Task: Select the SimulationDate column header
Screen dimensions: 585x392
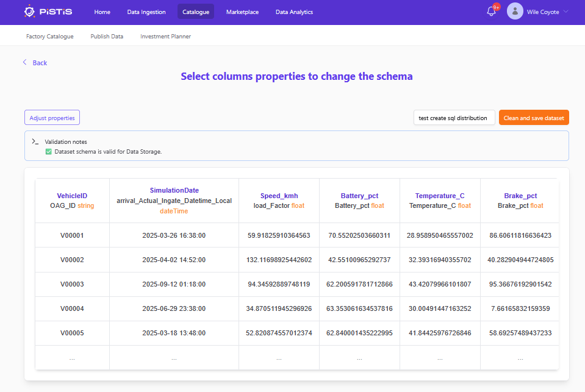Action: tap(174, 190)
